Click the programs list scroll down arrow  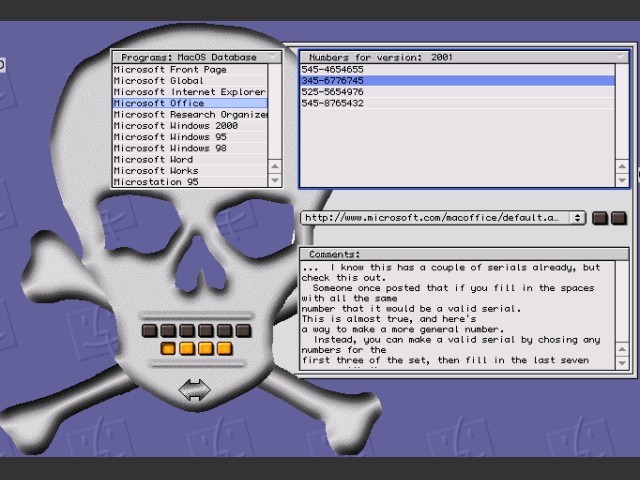pyautogui.click(x=275, y=180)
